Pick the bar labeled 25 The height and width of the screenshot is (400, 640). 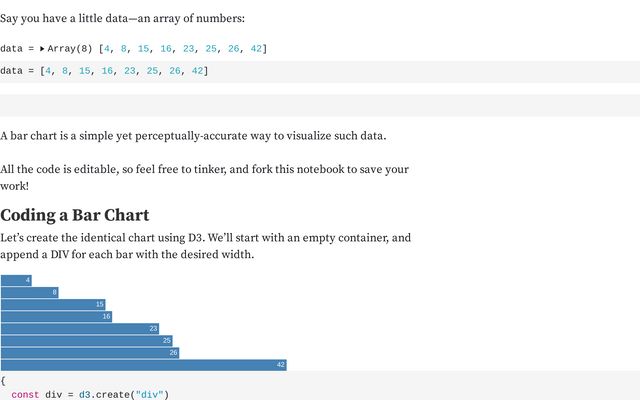coord(86,340)
